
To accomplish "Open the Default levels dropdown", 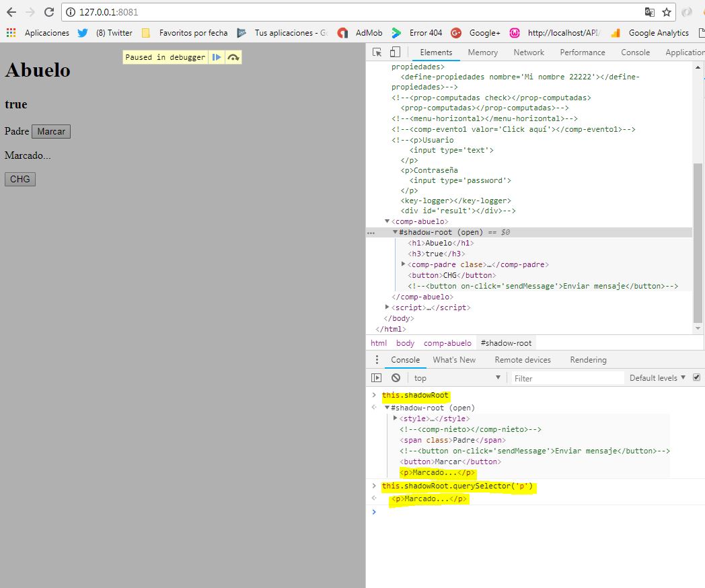I will point(657,378).
